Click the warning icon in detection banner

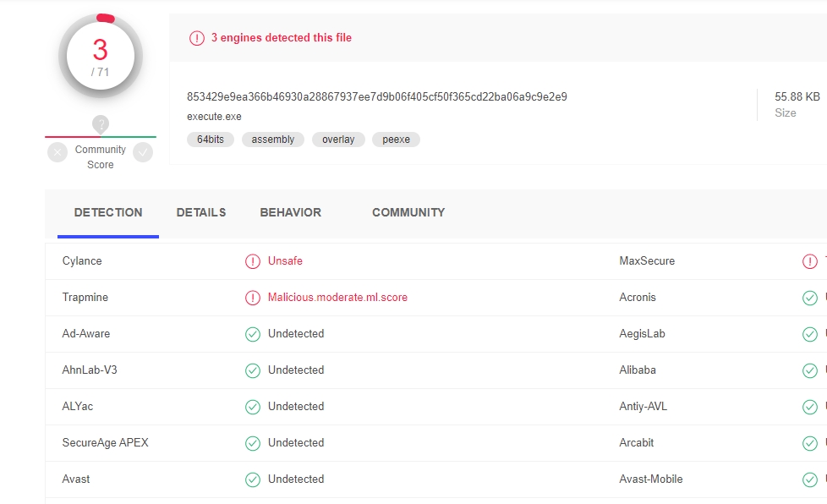point(197,38)
